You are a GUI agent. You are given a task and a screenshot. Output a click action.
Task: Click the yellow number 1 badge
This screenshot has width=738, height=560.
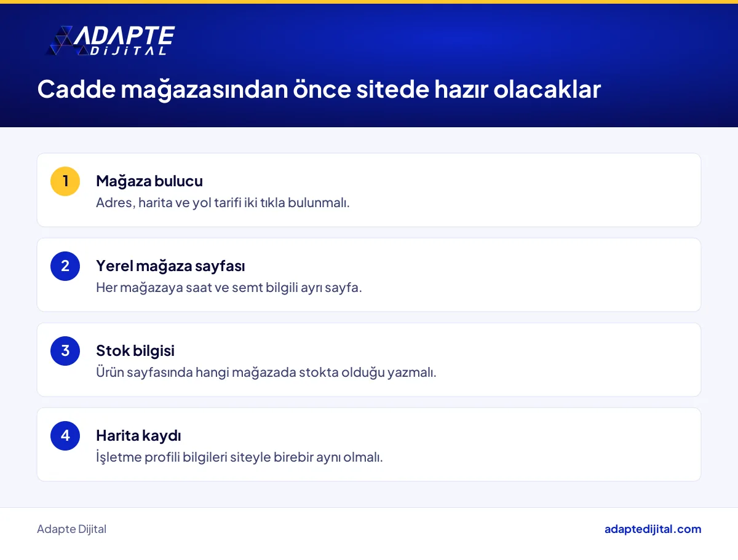click(x=65, y=181)
